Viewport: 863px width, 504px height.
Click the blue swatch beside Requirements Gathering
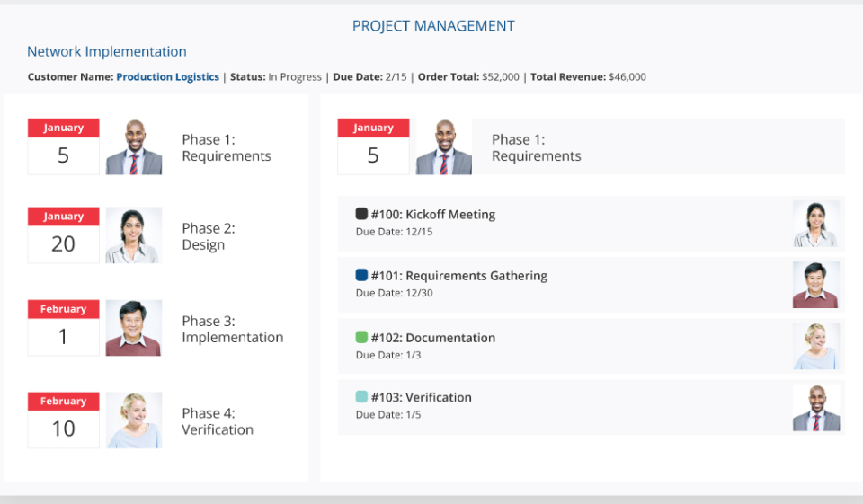(x=361, y=275)
